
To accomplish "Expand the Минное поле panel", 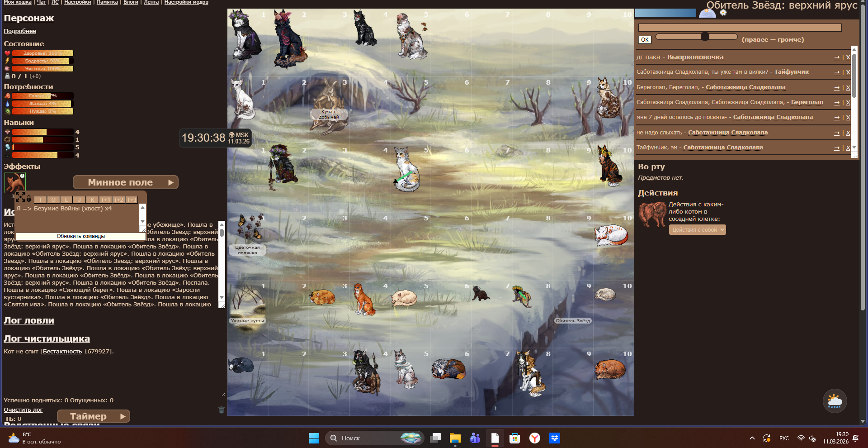I will coord(126,182).
